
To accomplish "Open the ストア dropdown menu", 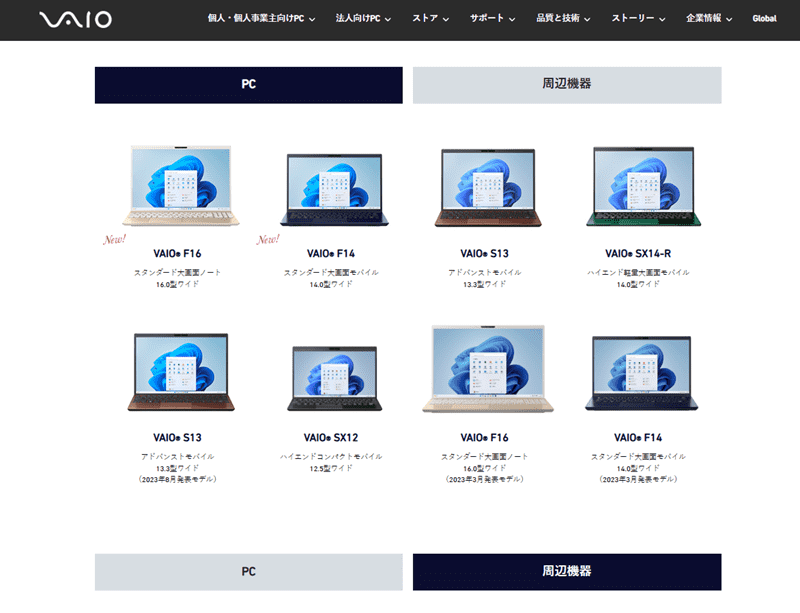I will pyautogui.click(x=431, y=18).
